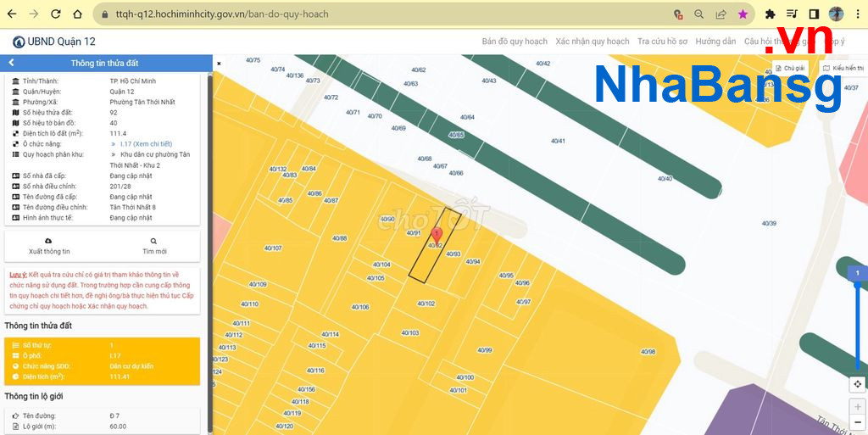This screenshot has width=868, height=435.
Task: Bookmark page with the star icon
Action: click(743, 14)
